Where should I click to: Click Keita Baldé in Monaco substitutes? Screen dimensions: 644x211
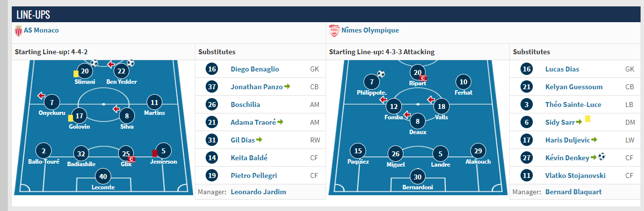click(x=249, y=158)
